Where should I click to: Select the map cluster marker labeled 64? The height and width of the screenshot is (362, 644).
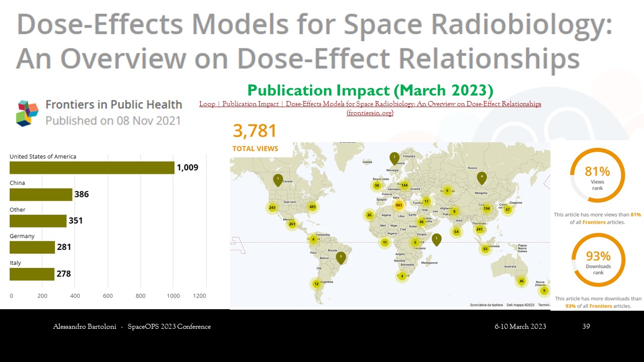coord(456,232)
